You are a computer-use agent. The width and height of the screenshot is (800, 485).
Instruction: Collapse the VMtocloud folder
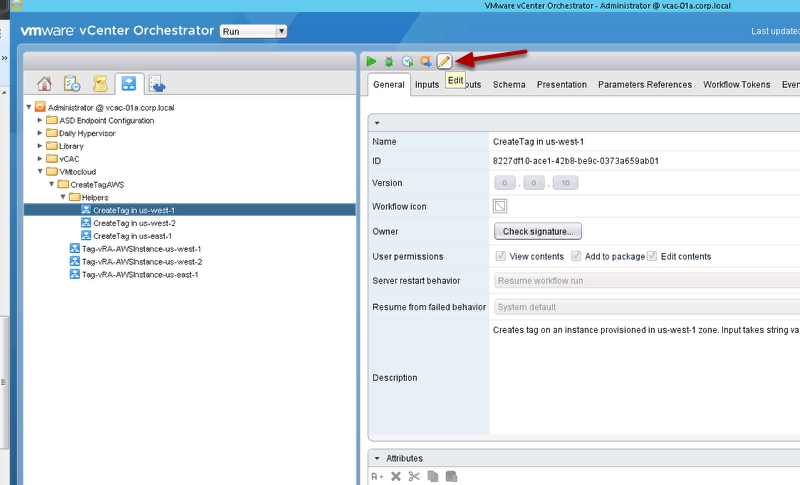pos(40,171)
